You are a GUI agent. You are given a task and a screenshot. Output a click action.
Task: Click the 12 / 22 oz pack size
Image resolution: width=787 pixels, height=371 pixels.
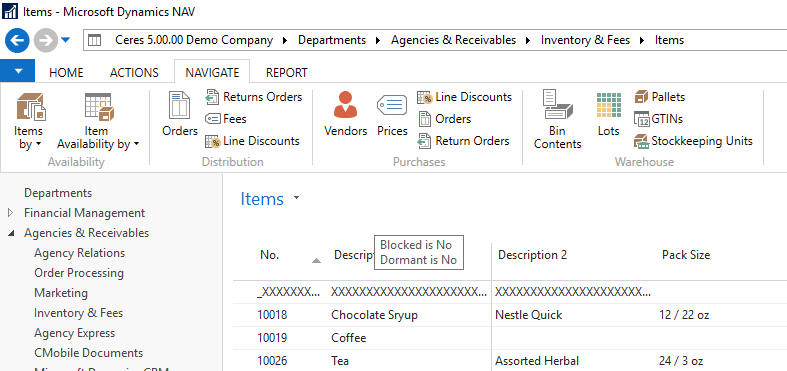tap(684, 315)
